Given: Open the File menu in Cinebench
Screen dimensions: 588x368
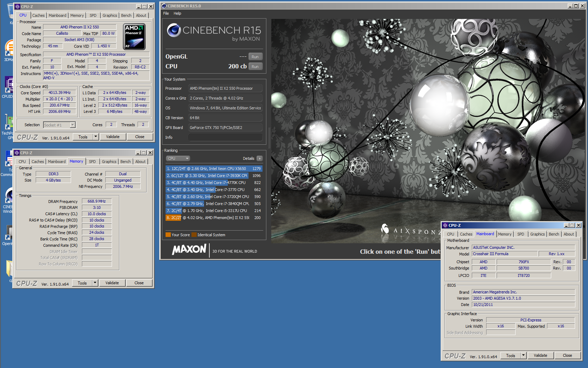Looking at the screenshot, I should (x=166, y=13).
